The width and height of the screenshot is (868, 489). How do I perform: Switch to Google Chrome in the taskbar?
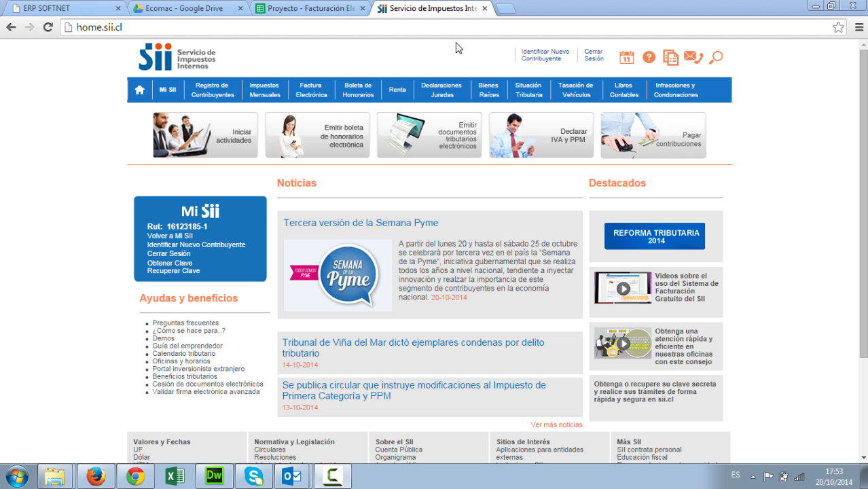click(x=135, y=477)
